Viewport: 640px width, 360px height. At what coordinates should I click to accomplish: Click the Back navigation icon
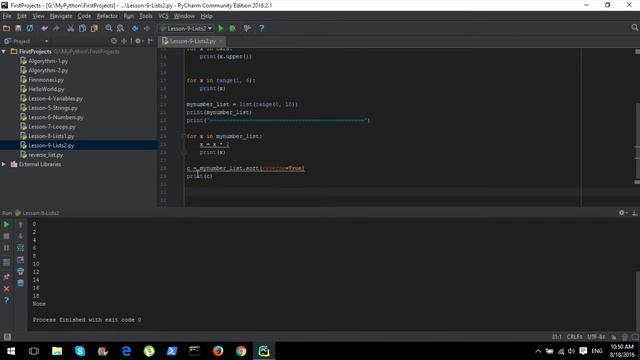135,28
